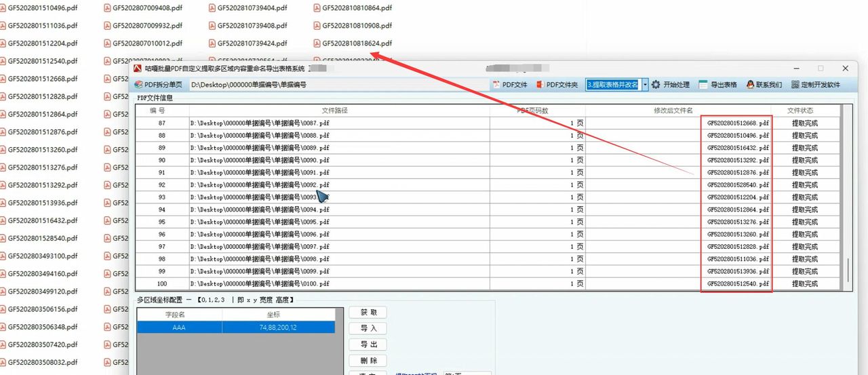
Task: Click row number 99 in the table
Action: [x=162, y=271]
